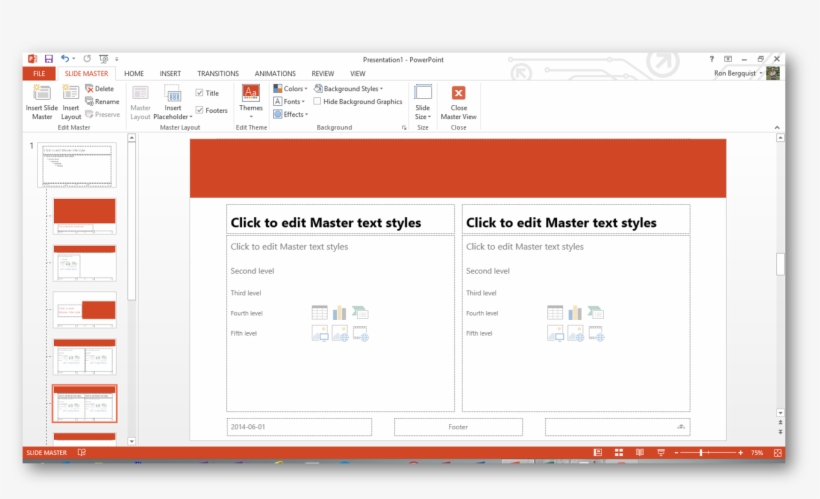The height and width of the screenshot is (499, 820).
Task: Uncheck the Footers checkbox
Action: pyautogui.click(x=199, y=110)
